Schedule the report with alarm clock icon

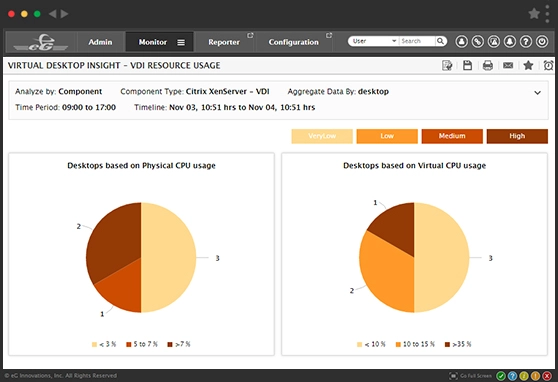(x=548, y=66)
